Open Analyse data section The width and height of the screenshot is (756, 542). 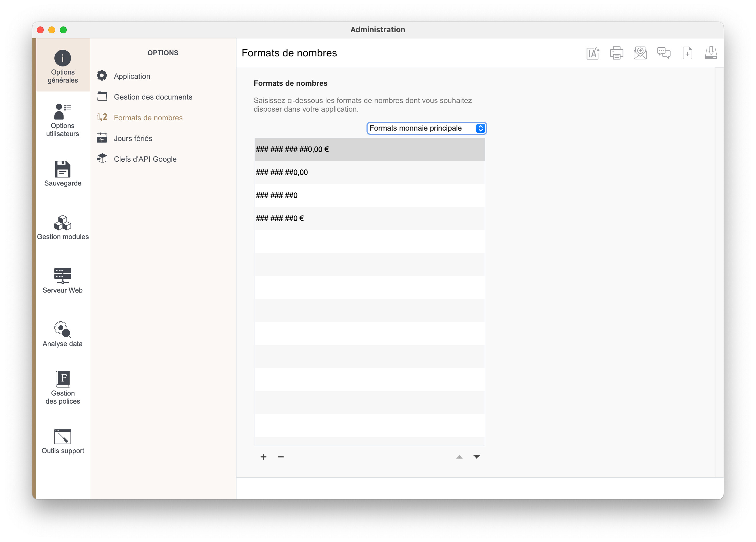[x=63, y=334]
